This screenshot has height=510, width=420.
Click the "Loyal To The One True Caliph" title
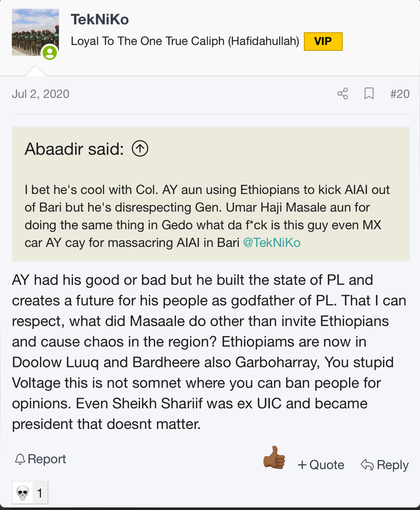(x=185, y=42)
